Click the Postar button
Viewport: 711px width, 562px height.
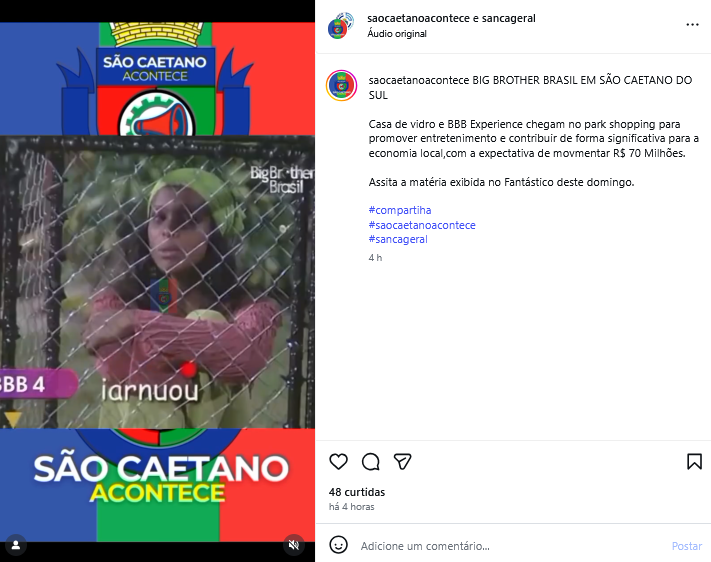(687, 546)
